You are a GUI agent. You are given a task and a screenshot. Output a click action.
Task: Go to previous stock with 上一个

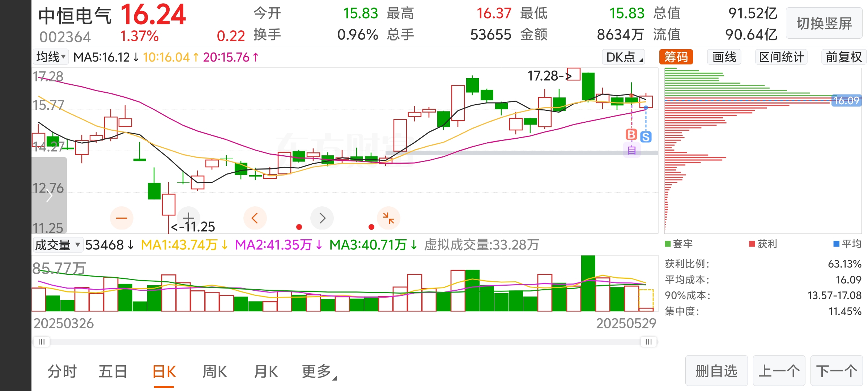779,371
